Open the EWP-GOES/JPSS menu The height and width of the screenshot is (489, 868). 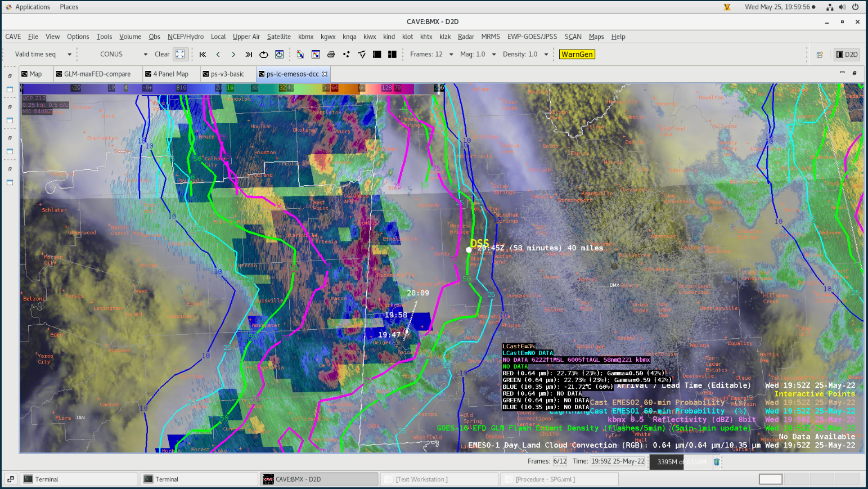coord(532,37)
